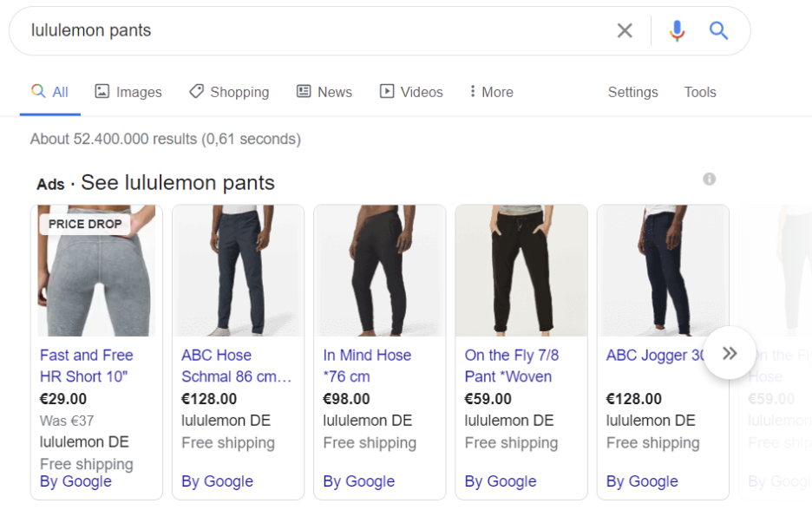Screen dimensions: 812x510
Task: Click Free shipping under On the Fly Pant
Action: 511,442
